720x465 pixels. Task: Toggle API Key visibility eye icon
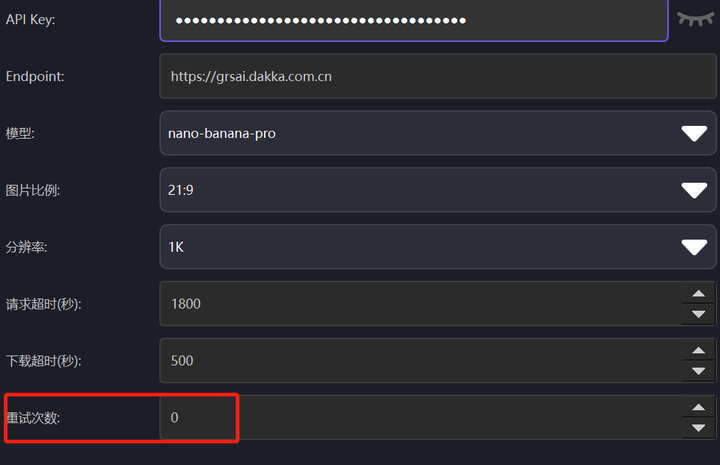[x=695, y=19]
